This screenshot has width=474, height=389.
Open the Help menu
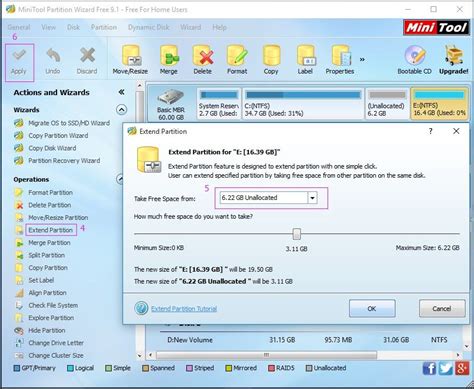[x=219, y=27]
